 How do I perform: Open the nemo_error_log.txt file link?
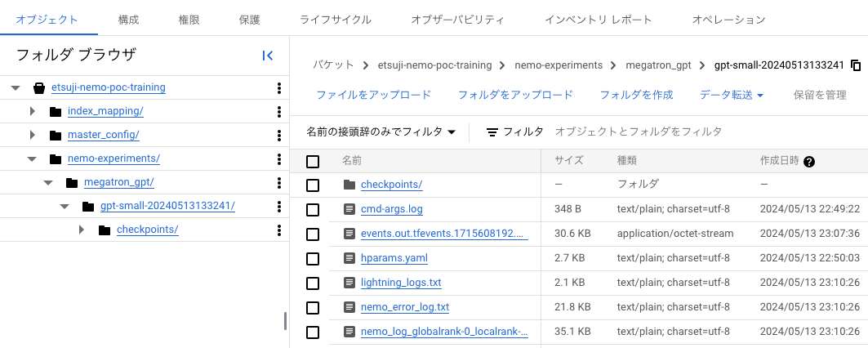pyautogui.click(x=405, y=307)
